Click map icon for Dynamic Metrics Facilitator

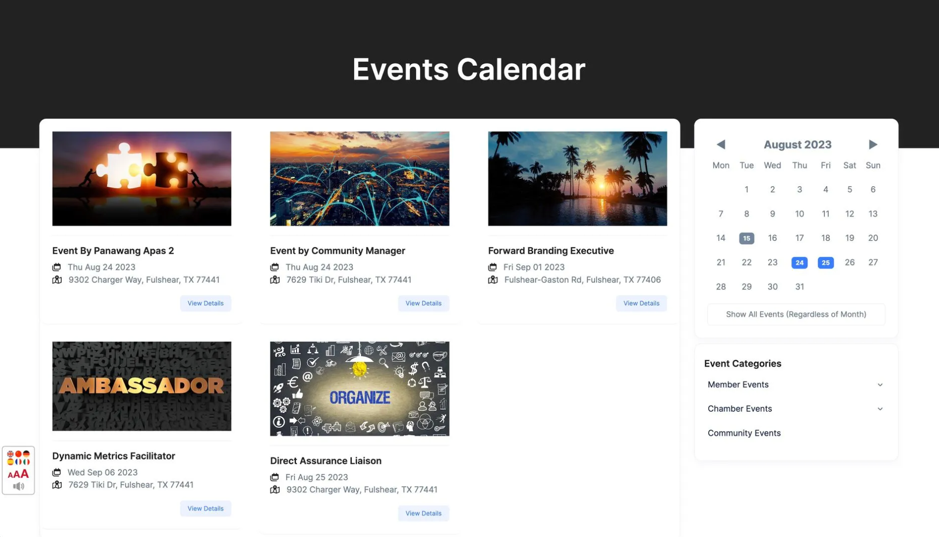click(57, 485)
